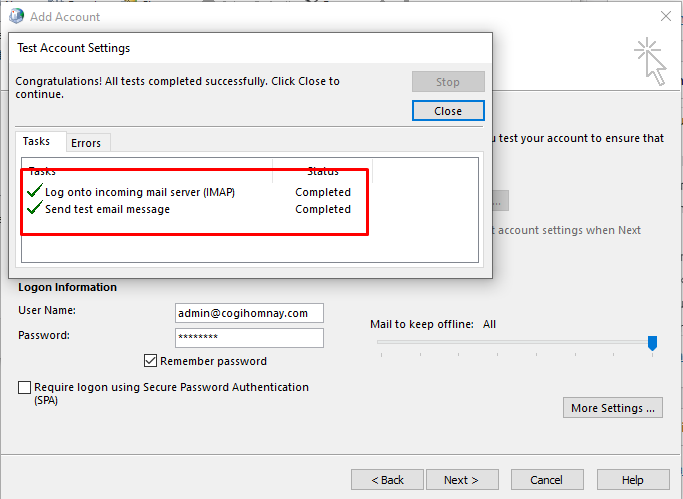Click green checkmark beside Send test email message
Viewport: 683px width, 499px height.
tap(35, 209)
